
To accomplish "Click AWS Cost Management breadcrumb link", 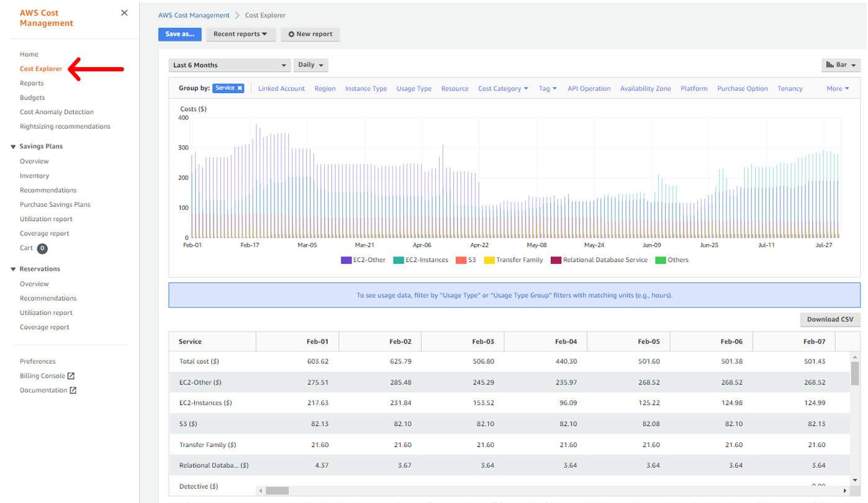I will (x=194, y=16).
